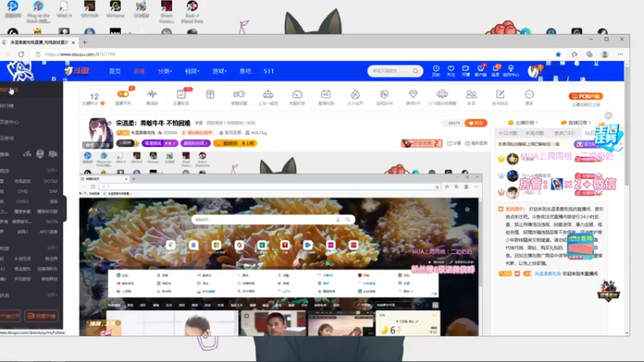
Task: Open the purple 超级粉丝团 badge
Action: coord(196,143)
